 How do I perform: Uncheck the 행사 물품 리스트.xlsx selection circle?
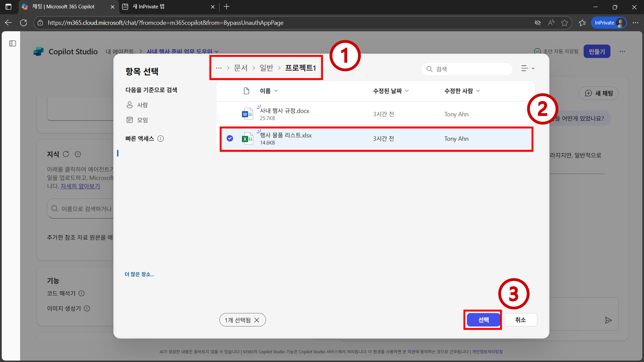[230, 138]
